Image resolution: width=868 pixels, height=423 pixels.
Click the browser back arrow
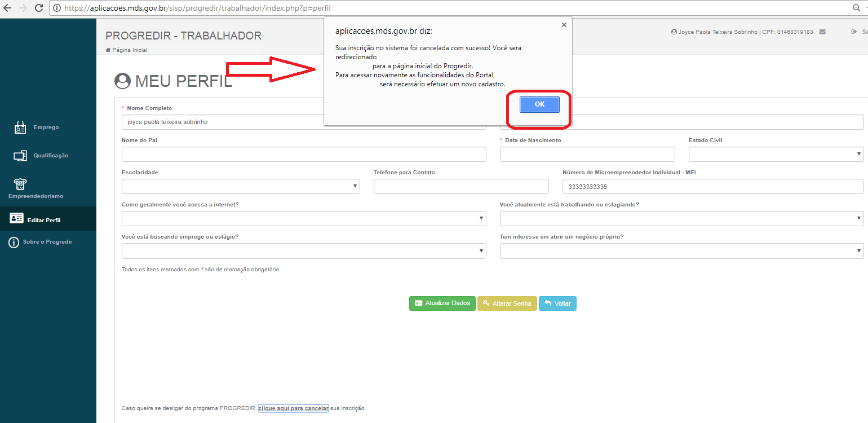[x=7, y=8]
